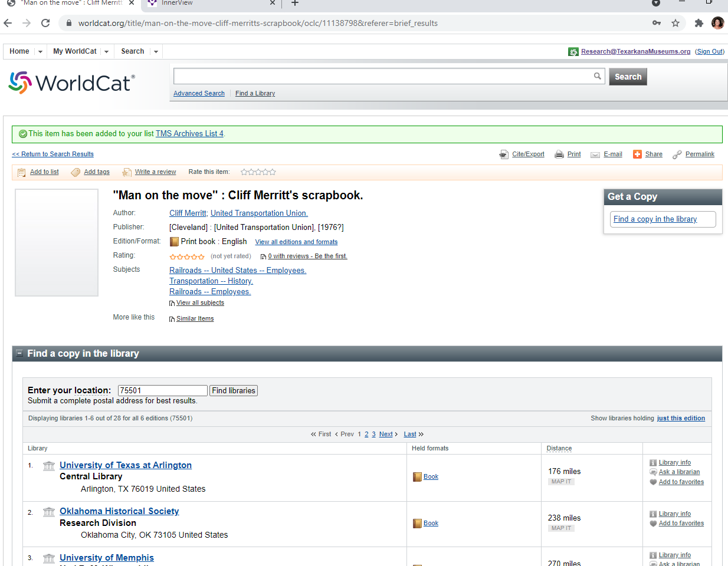The width and height of the screenshot is (728, 566).
Task: Open University of Memphis link
Action: tap(107, 558)
